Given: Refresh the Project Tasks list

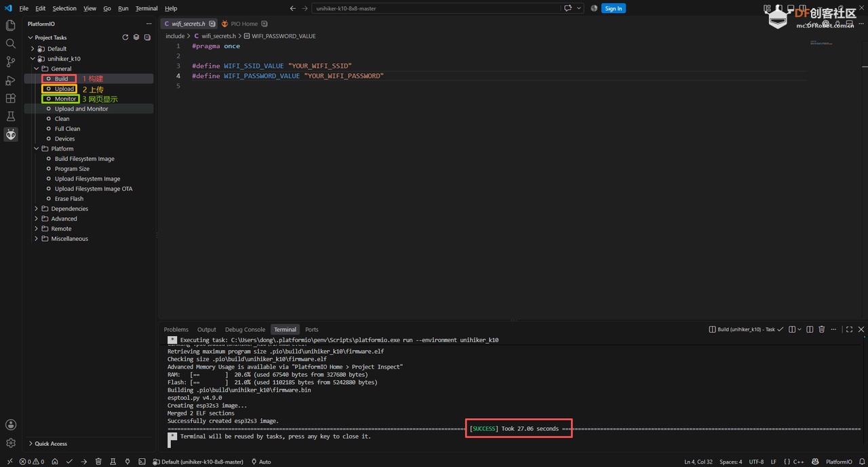Looking at the screenshot, I should coord(125,37).
